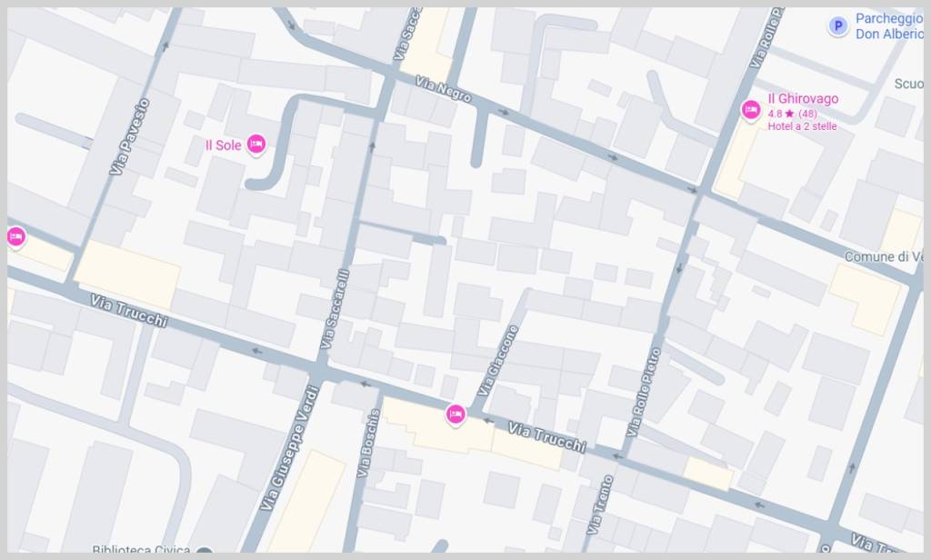Select the Via Boschis street label
This screenshot has width=931, height=560.
pos(367,443)
